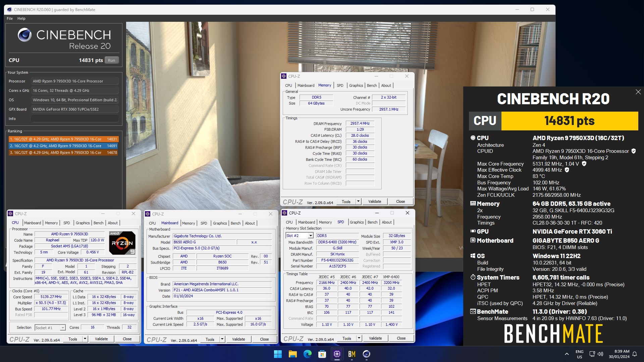Click CPU-Z SPD window title icon
This screenshot has width=644, height=362.
[x=284, y=213]
